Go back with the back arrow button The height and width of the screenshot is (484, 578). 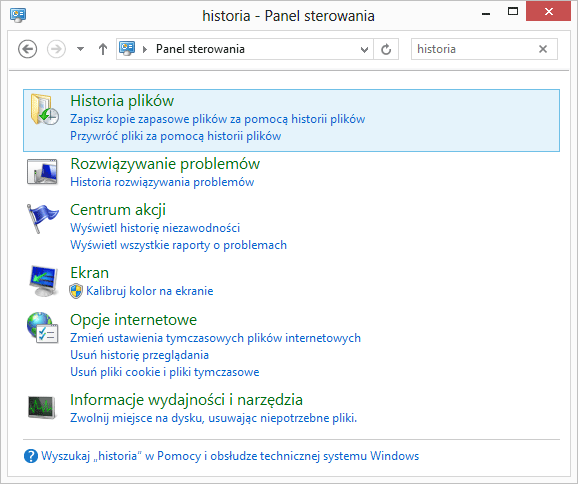(x=28, y=49)
